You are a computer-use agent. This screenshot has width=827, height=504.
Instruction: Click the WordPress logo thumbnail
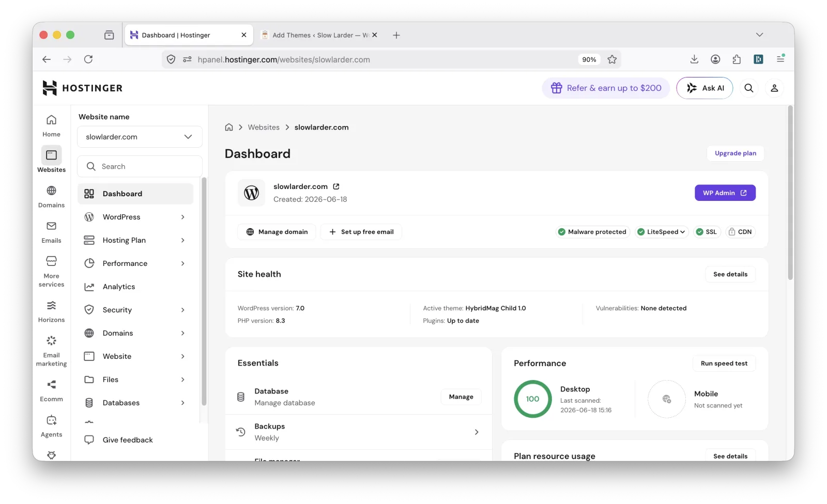(251, 193)
